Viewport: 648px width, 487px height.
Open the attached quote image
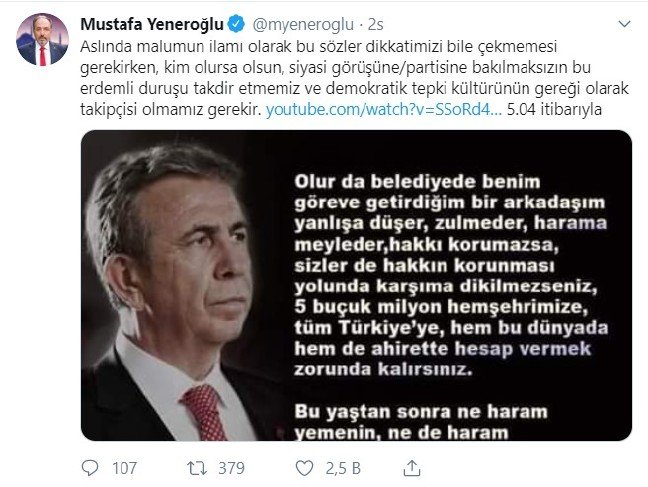click(x=356, y=285)
